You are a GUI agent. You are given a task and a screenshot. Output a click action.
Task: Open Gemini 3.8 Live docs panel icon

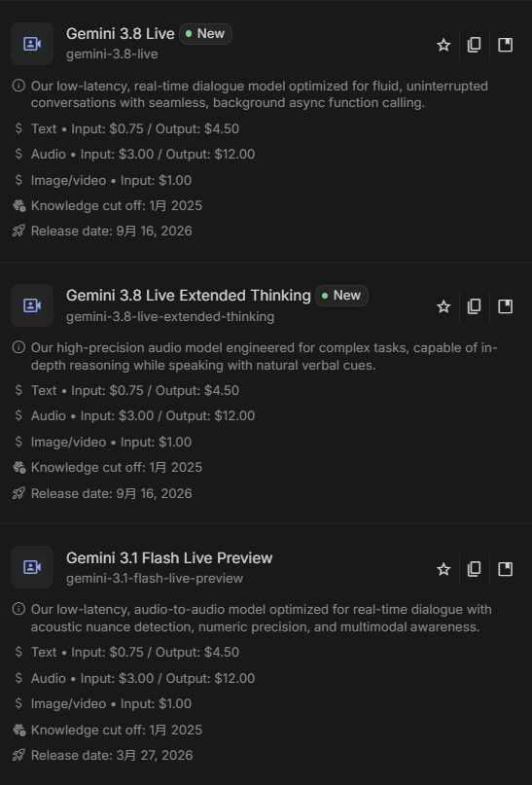(506, 45)
